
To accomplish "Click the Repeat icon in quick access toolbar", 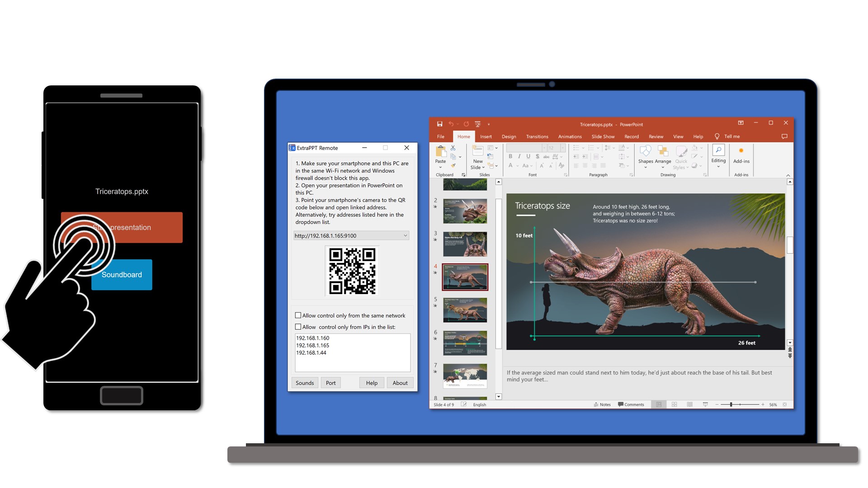I will point(466,124).
